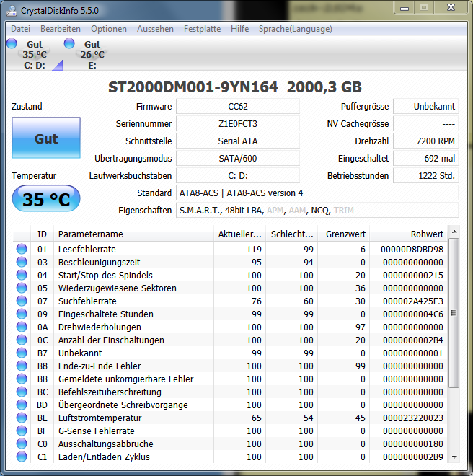The width and height of the screenshot is (473, 476).
Task: Click the 35 °C temperature display
Action: click(46, 199)
